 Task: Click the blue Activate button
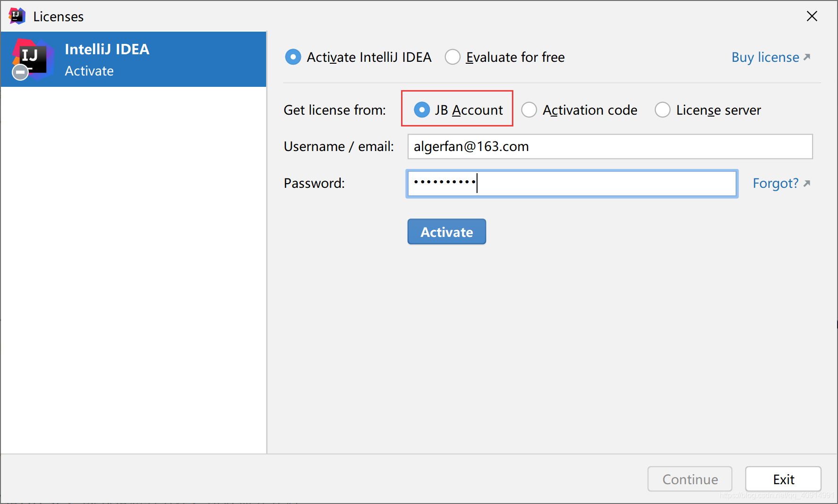tap(447, 232)
